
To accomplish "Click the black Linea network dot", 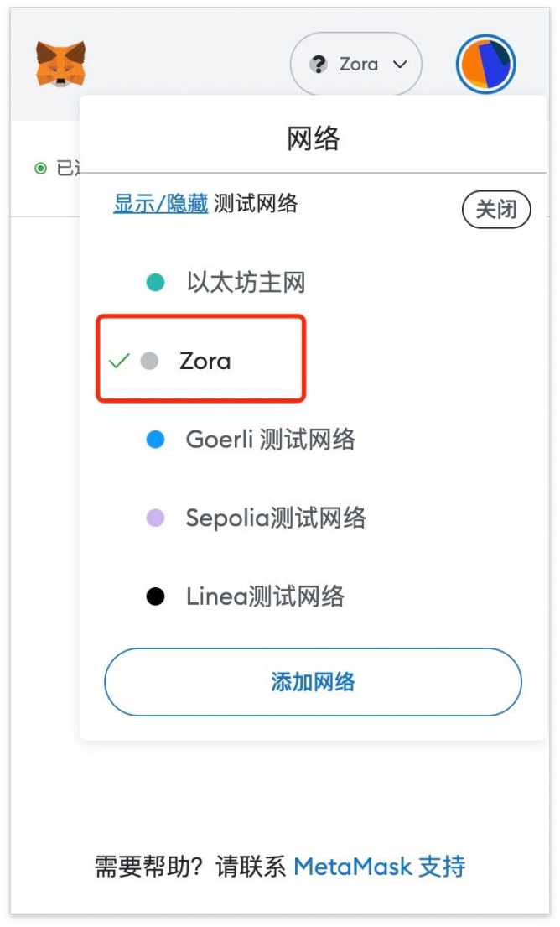I will click(155, 596).
